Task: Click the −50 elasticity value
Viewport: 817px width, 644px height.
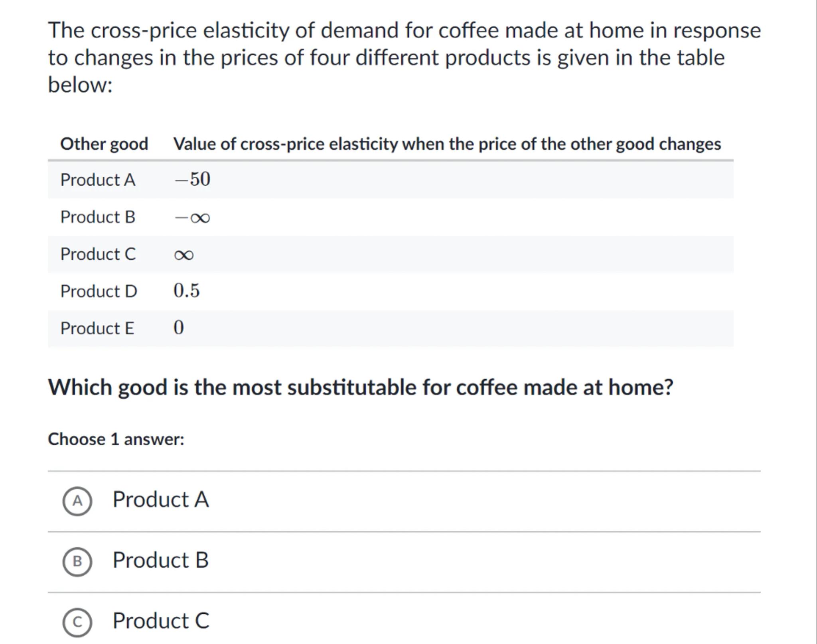Action: pyautogui.click(x=192, y=179)
